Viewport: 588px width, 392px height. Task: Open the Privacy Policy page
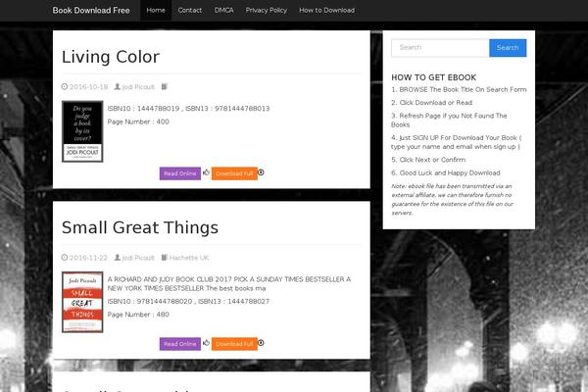click(x=267, y=10)
